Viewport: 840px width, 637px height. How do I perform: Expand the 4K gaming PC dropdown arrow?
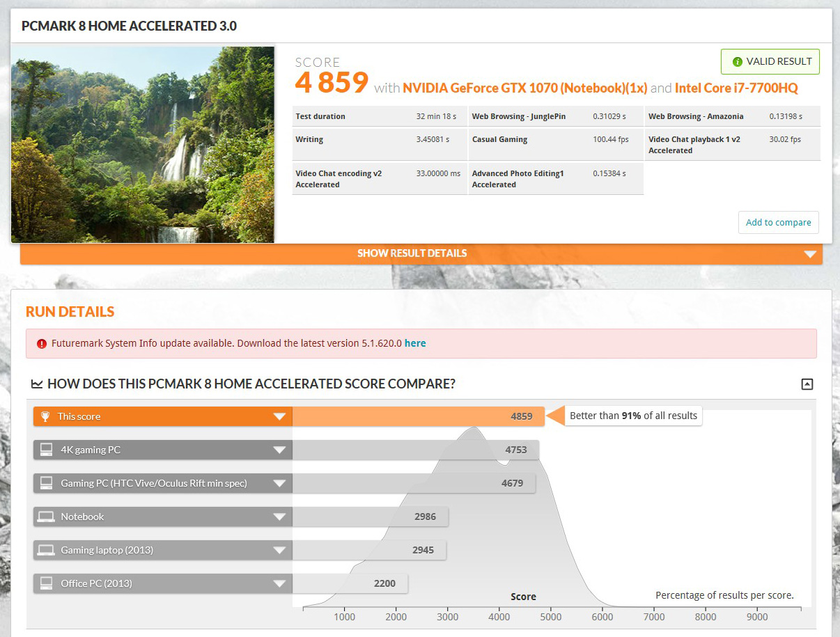pyautogui.click(x=279, y=450)
